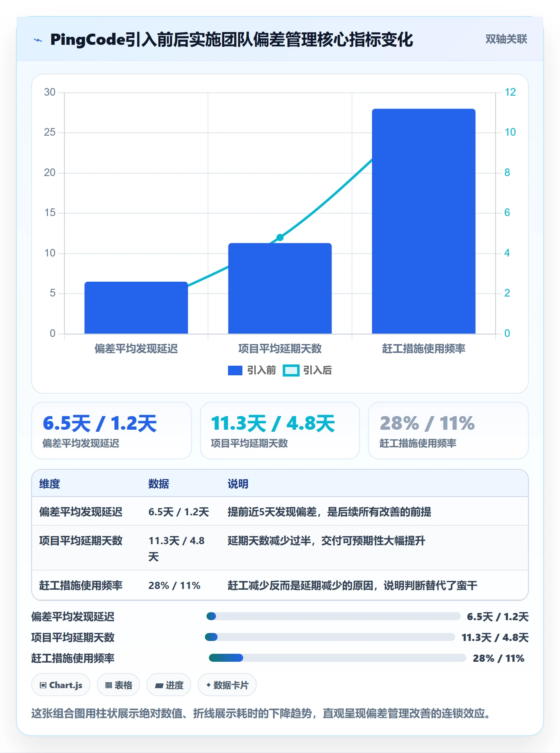The image size is (560, 753).
Task: Click the 偏差平均发现延迟 blue bar in chart
Action: coord(136,307)
